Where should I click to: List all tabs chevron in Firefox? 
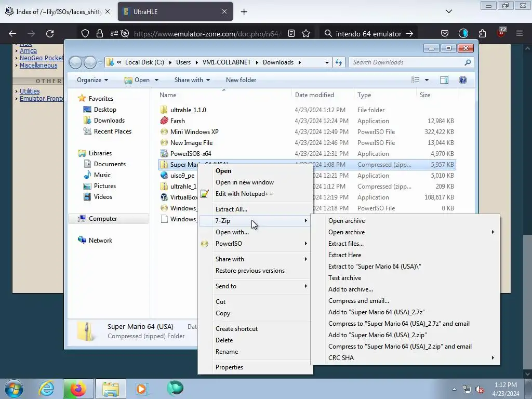point(449,11)
